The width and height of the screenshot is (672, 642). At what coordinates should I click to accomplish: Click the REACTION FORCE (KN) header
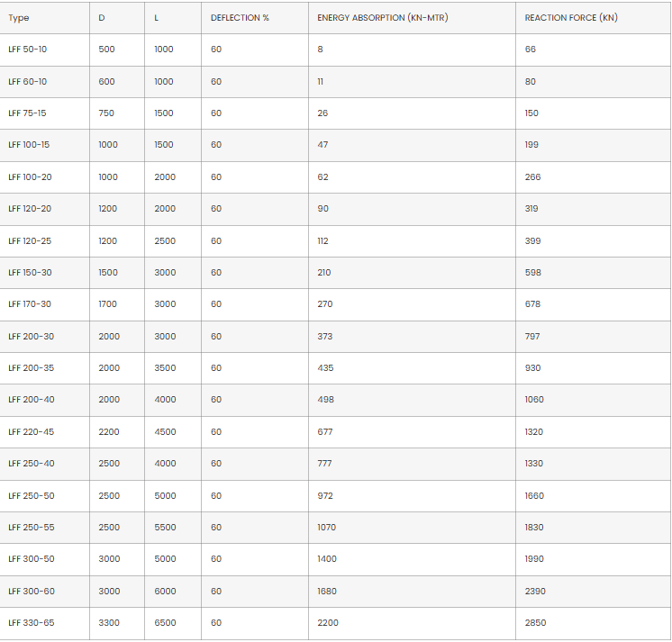(571, 18)
